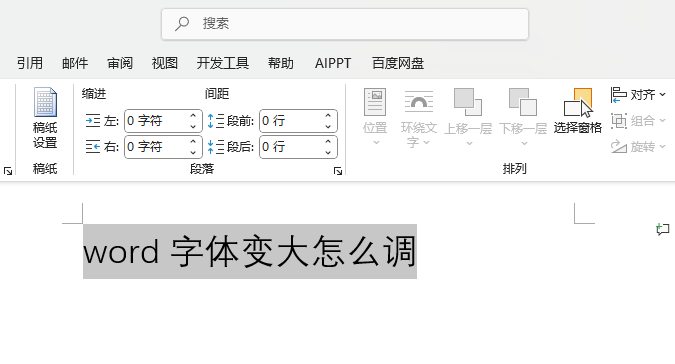Click the 稿纸 group label
The height and width of the screenshot is (364, 675).
45,168
